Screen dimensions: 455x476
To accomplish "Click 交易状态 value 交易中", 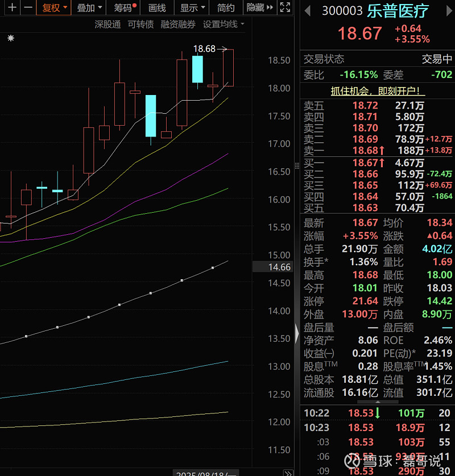I will coord(437,59).
